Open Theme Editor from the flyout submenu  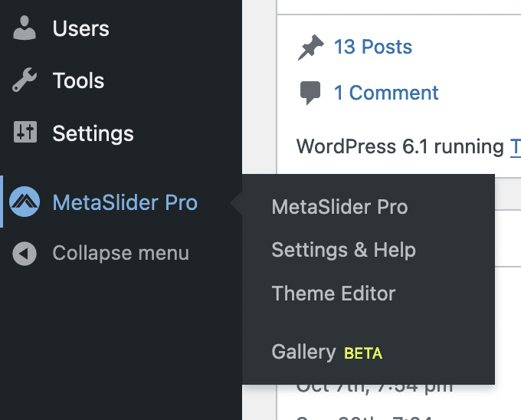pos(333,294)
